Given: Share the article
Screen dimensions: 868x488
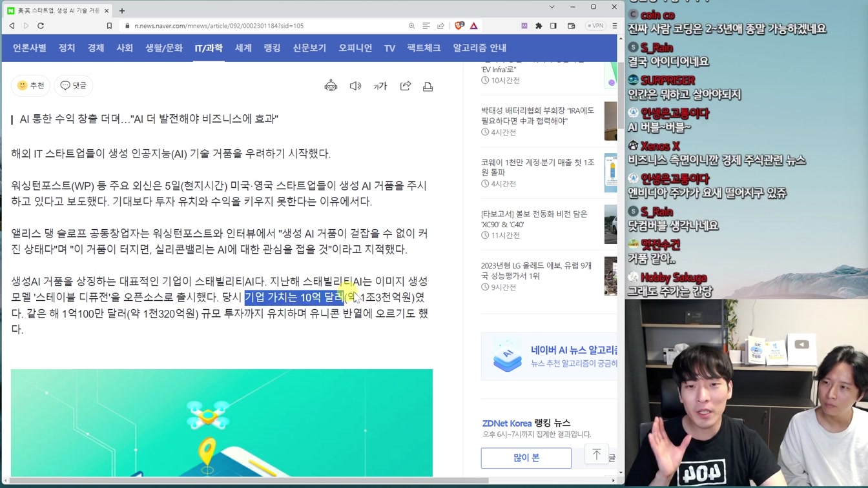Looking at the screenshot, I should 405,86.
